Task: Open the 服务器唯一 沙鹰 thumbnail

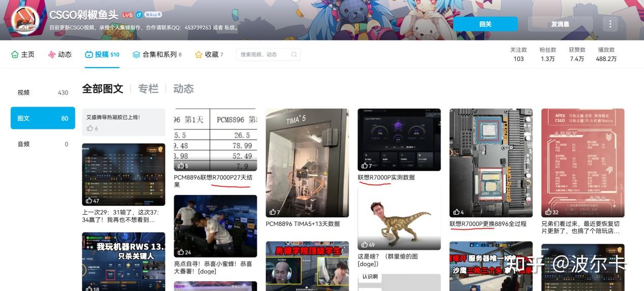Action: 491,266
